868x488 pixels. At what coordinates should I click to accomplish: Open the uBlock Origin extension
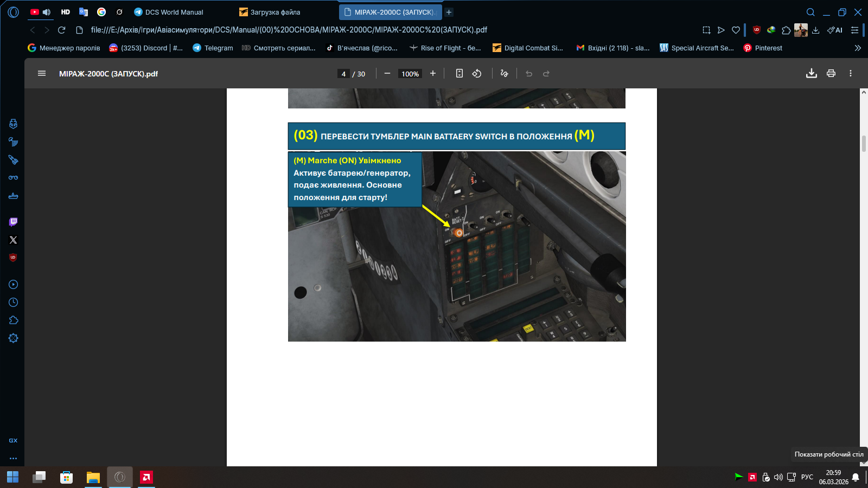click(756, 30)
